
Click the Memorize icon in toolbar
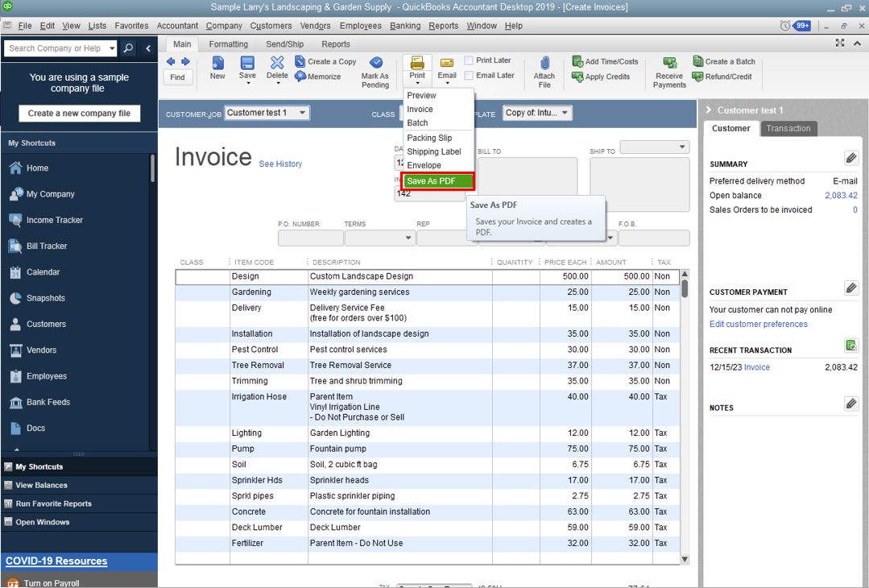coord(300,77)
